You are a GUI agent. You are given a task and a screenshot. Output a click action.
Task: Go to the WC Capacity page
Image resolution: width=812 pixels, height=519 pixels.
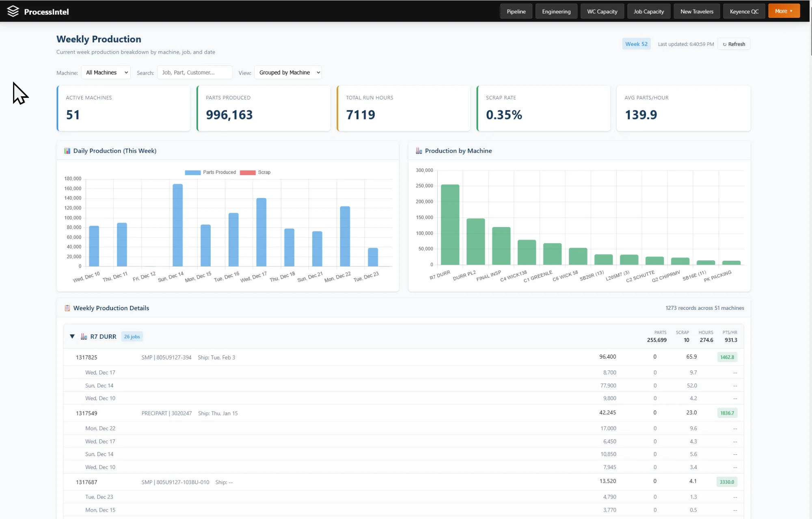(602, 11)
